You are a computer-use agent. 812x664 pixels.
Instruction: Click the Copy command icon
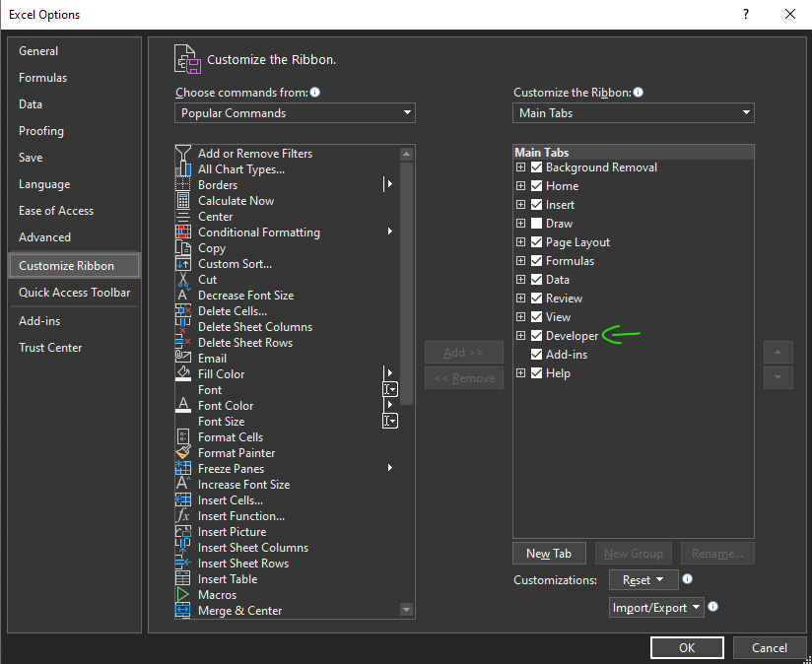click(183, 248)
